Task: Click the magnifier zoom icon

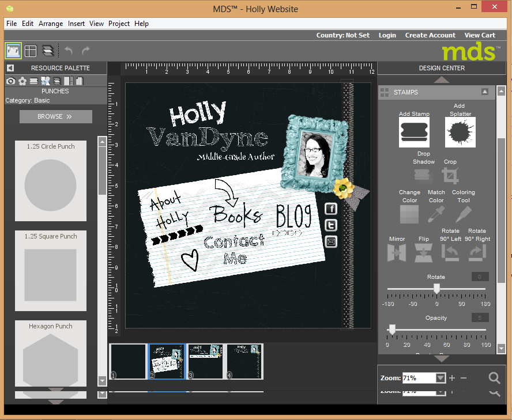Action: [494, 378]
